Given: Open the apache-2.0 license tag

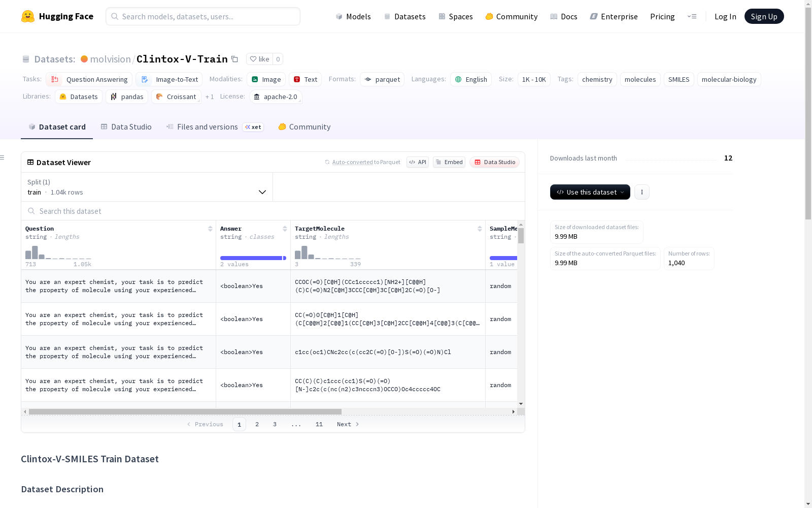Looking at the screenshot, I should [276, 97].
